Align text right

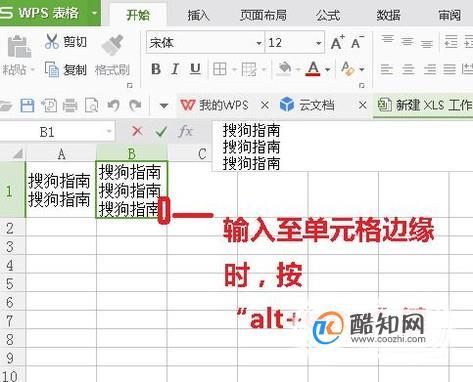(x=430, y=69)
